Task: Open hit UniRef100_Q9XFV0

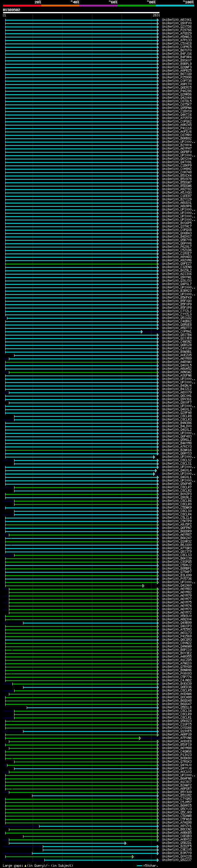Action: pos(177,23)
